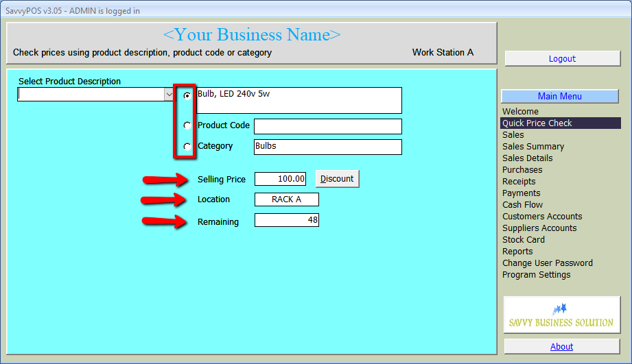The height and width of the screenshot is (364, 632).
Task: Click the Logout button
Action: pyautogui.click(x=562, y=59)
